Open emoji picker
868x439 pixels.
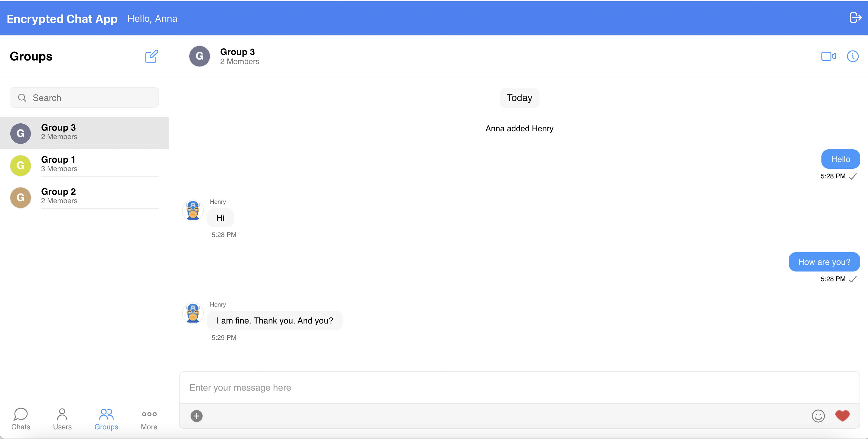[x=819, y=415]
